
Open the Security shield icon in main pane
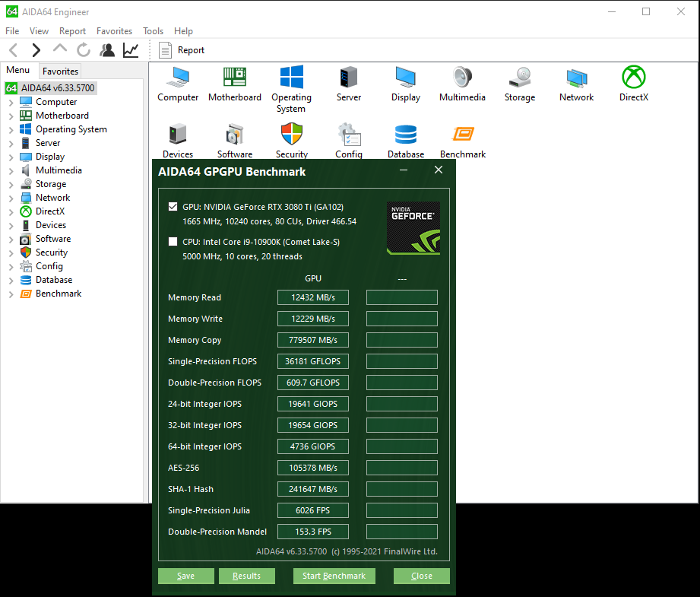coord(292,134)
